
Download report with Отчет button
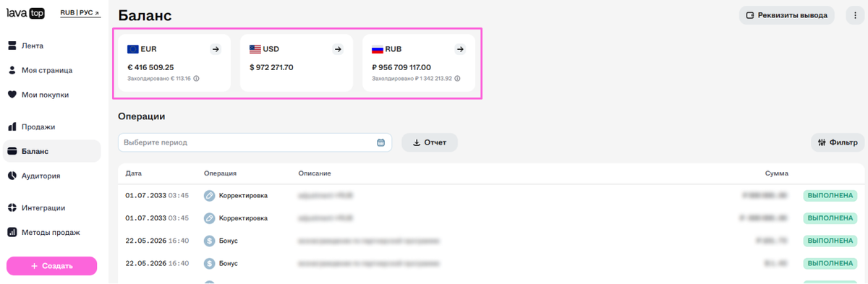(x=430, y=142)
